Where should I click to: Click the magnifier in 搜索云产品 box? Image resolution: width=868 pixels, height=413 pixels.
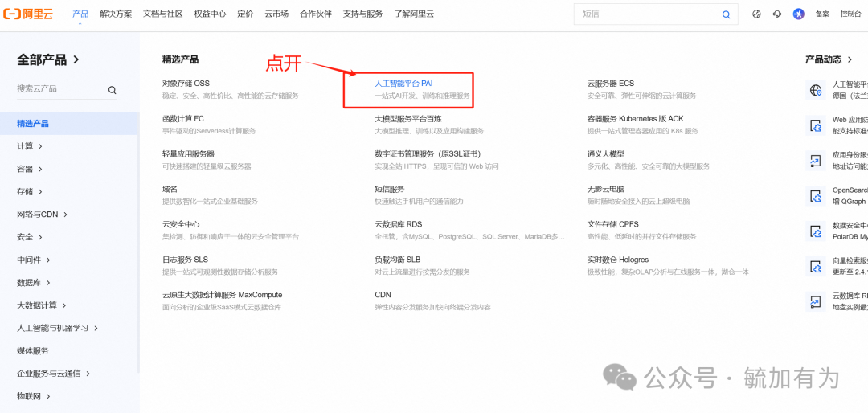112,90
